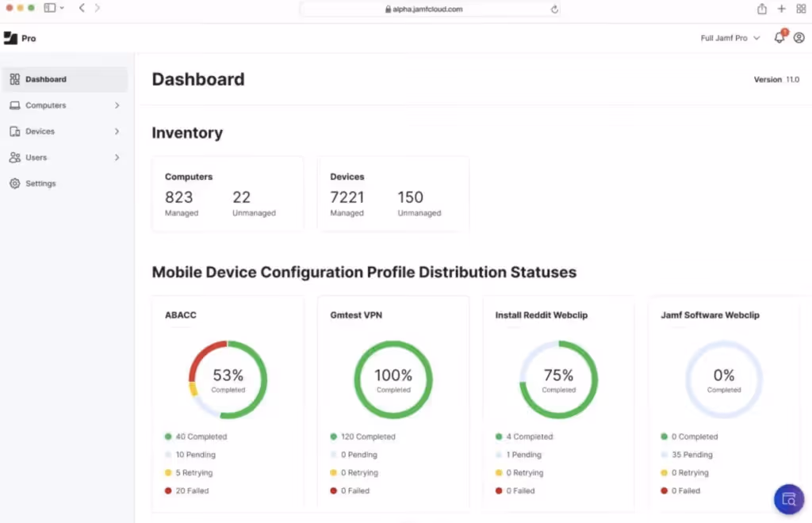Image resolution: width=812 pixels, height=523 pixels.
Task: Click the Gmtest VPN 100% donut chart
Action: [x=393, y=380]
